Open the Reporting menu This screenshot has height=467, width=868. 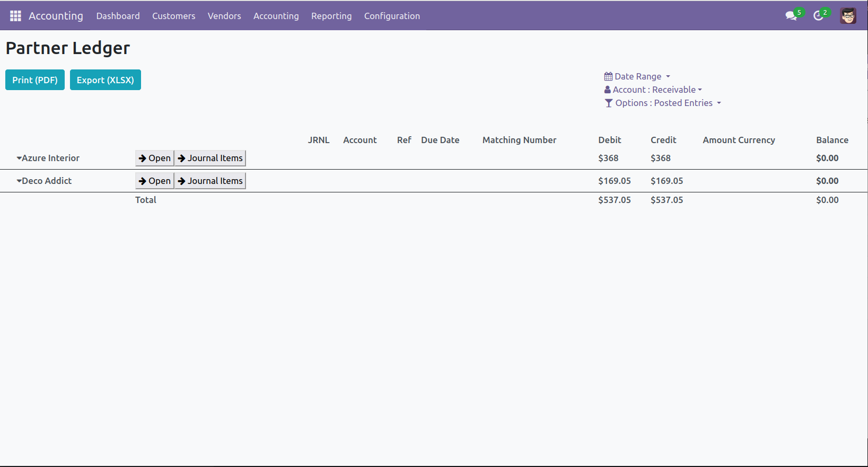[331, 16]
